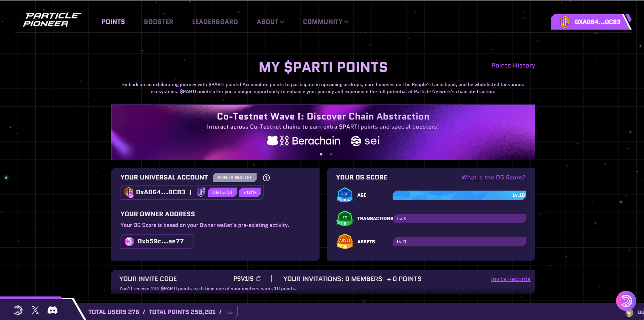Image resolution: width=644 pixels, height=320 pixels.
Task: Click the 'YOUR UNIVERSAL ACCOUNT' heading
Action: coord(164,177)
